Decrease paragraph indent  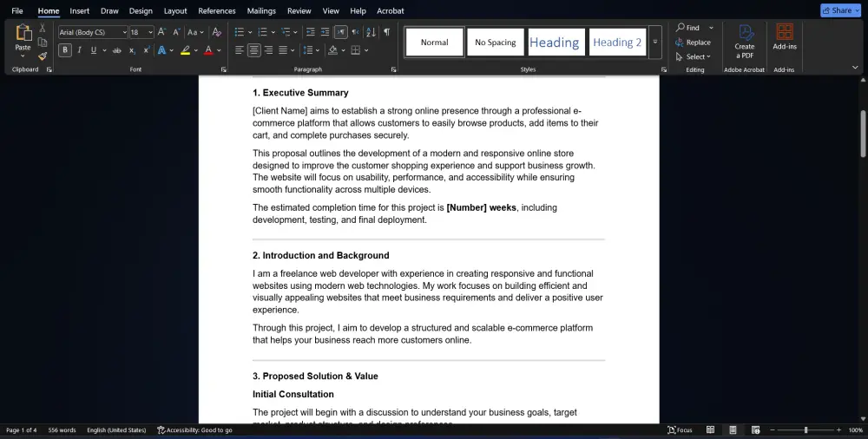point(311,32)
